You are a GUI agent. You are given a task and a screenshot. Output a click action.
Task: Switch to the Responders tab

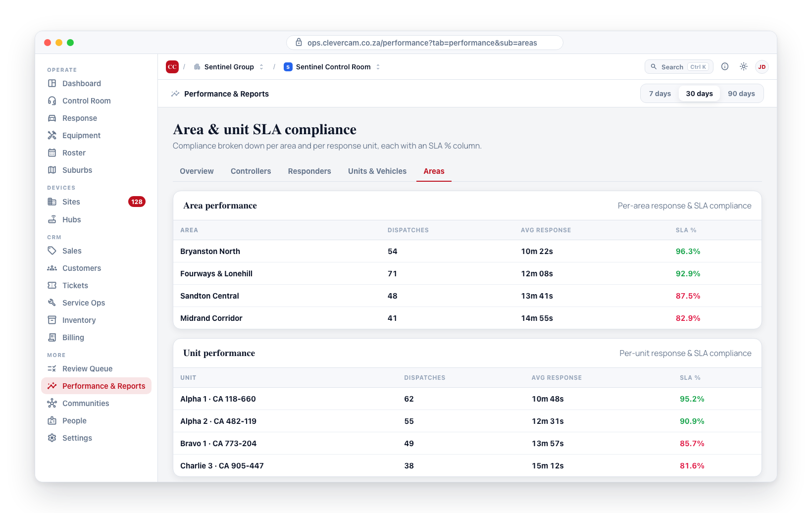(x=309, y=171)
